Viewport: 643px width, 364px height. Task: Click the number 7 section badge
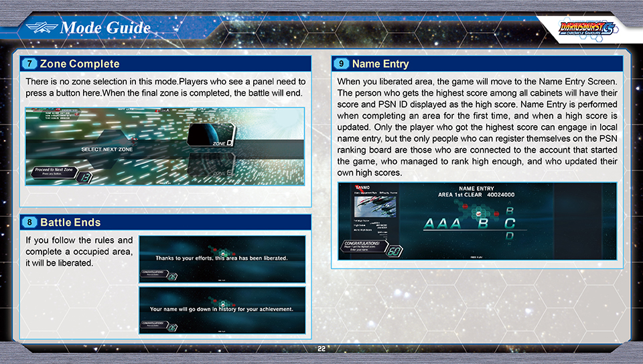point(29,64)
